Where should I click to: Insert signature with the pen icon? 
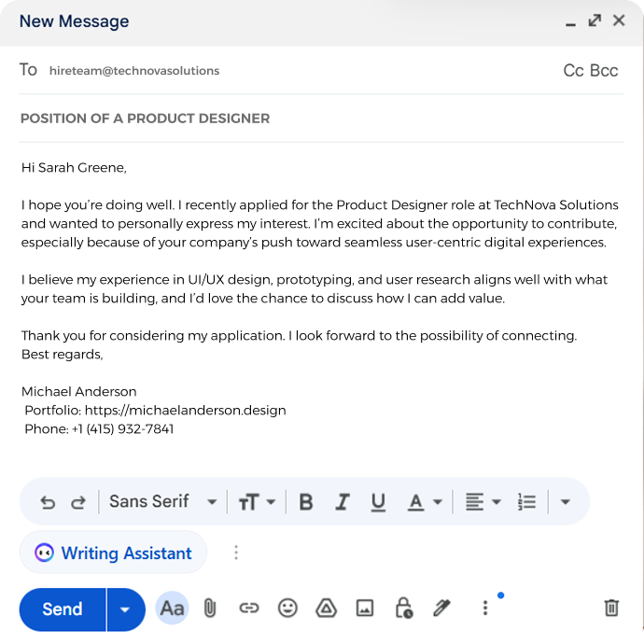[x=441, y=608]
